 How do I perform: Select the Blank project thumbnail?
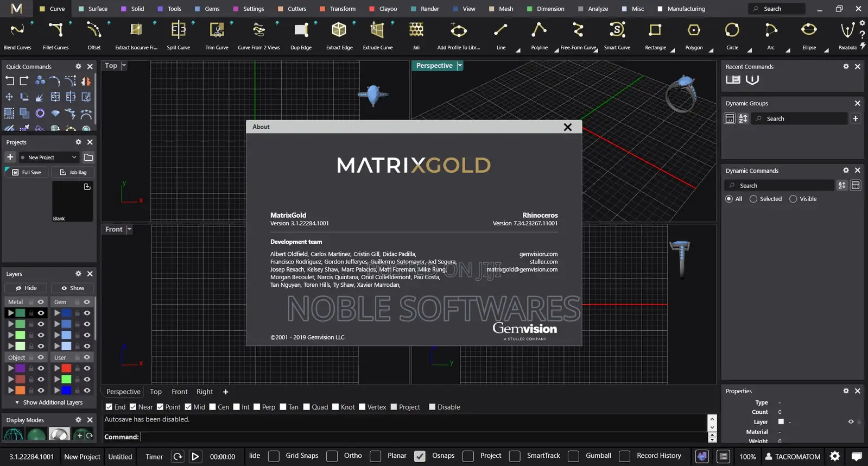[72, 201]
